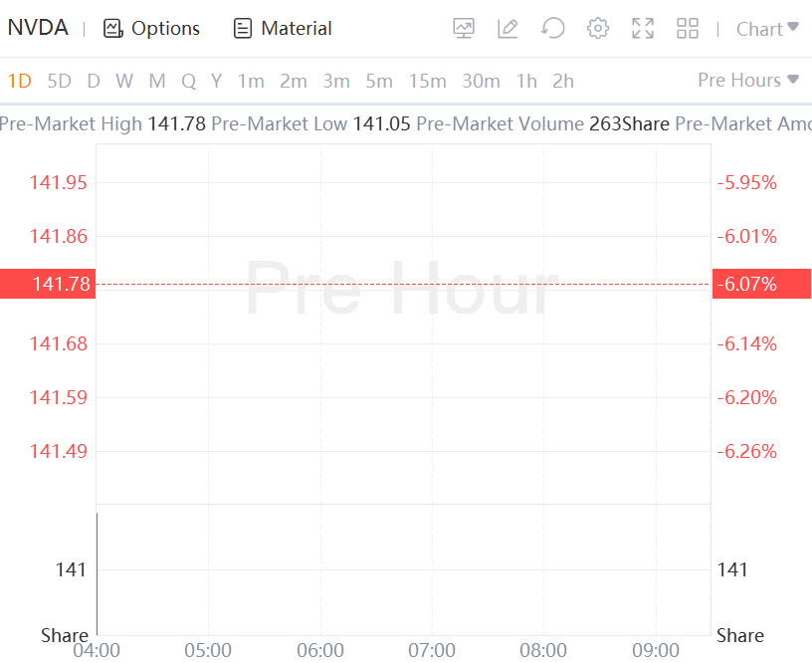Choose the 1h interval
Viewport: 812px width, 663px height.
[526, 81]
